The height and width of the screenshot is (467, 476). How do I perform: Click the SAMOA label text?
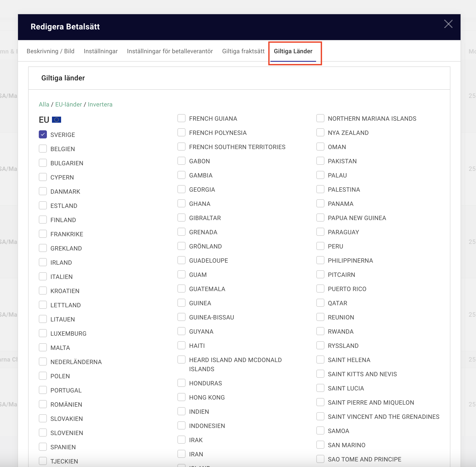click(338, 431)
